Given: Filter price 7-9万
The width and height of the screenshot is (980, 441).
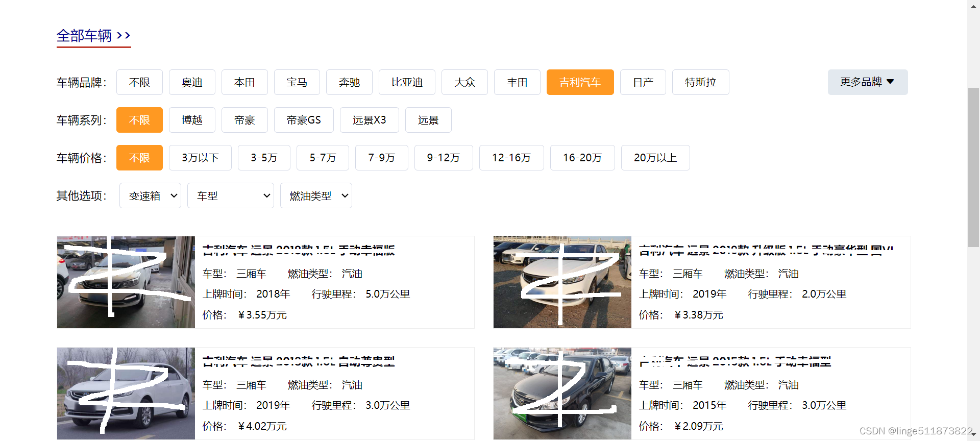Looking at the screenshot, I should coord(382,158).
